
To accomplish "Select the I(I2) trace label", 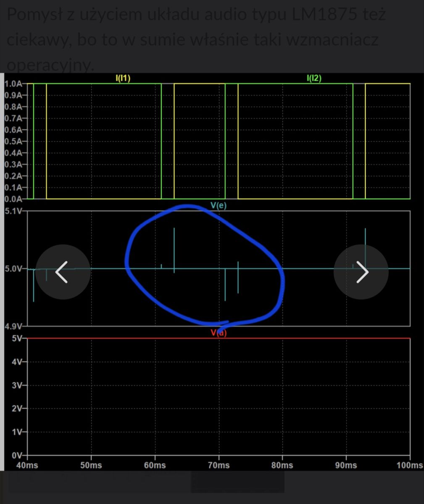I will [x=314, y=78].
